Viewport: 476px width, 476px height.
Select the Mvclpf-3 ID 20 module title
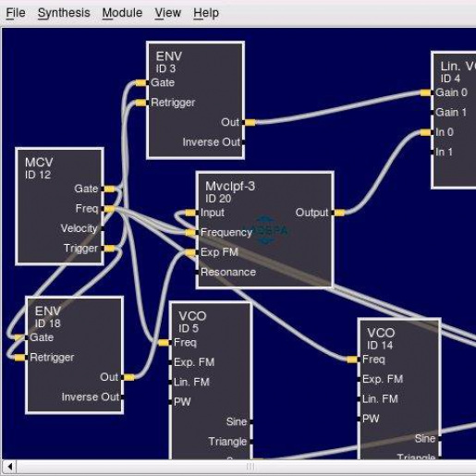point(230,192)
